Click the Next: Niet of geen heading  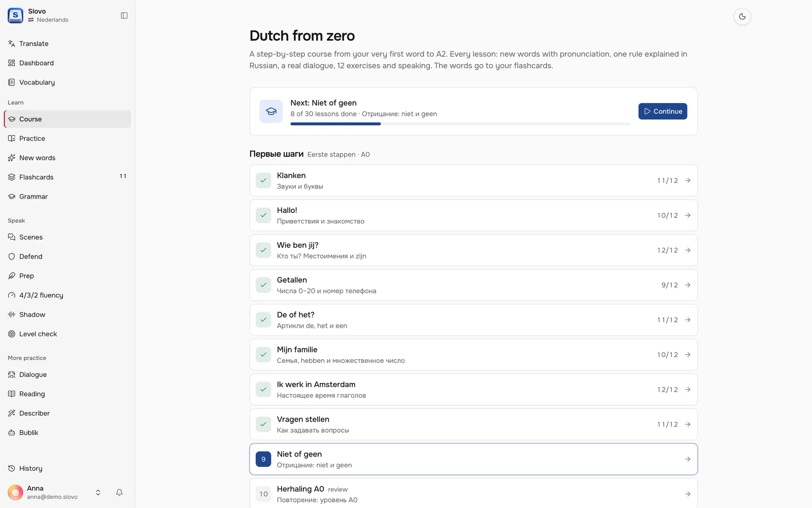tap(323, 103)
